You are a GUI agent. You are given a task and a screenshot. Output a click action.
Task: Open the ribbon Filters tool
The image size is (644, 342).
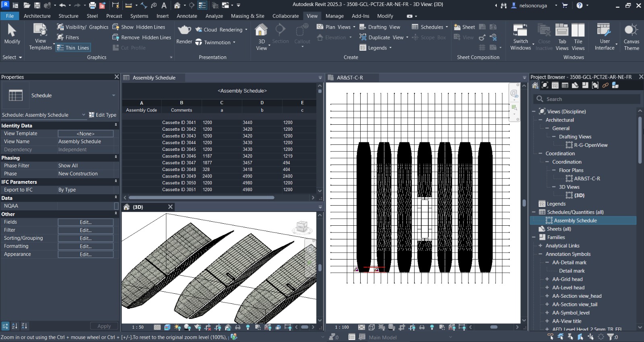pyautogui.click(x=68, y=37)
